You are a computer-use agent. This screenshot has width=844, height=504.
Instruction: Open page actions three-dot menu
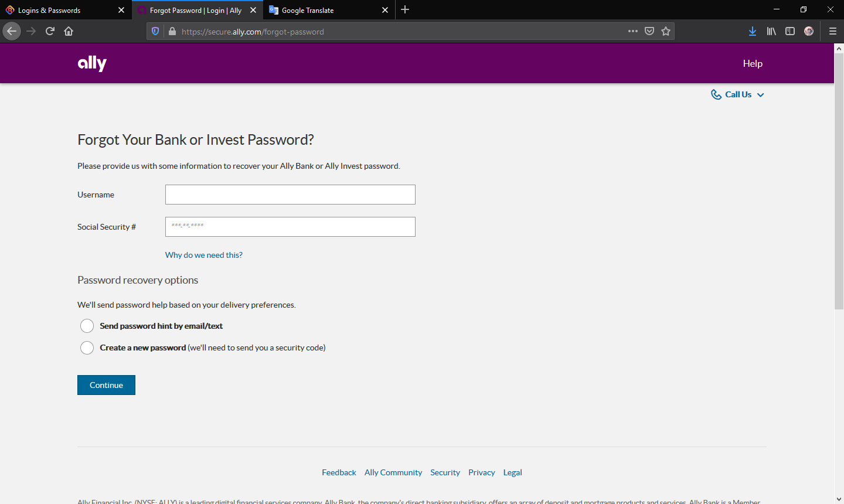632,31
